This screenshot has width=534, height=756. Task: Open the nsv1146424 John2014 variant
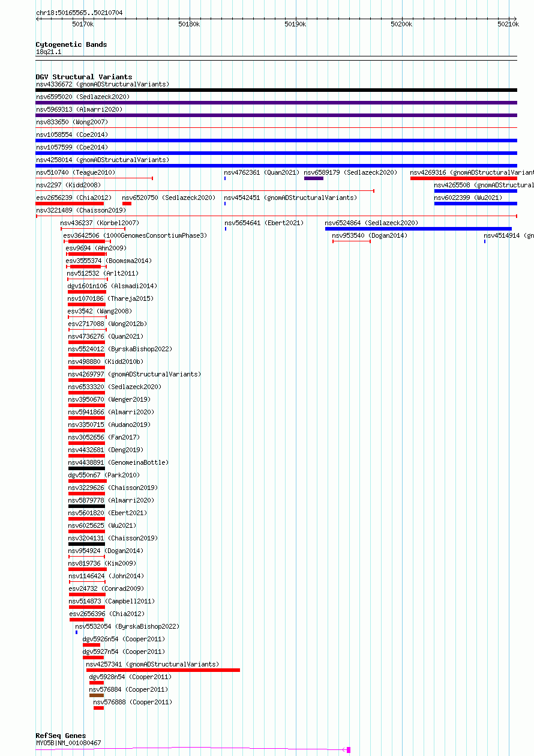pyautogui.click(x=107, y=576)
